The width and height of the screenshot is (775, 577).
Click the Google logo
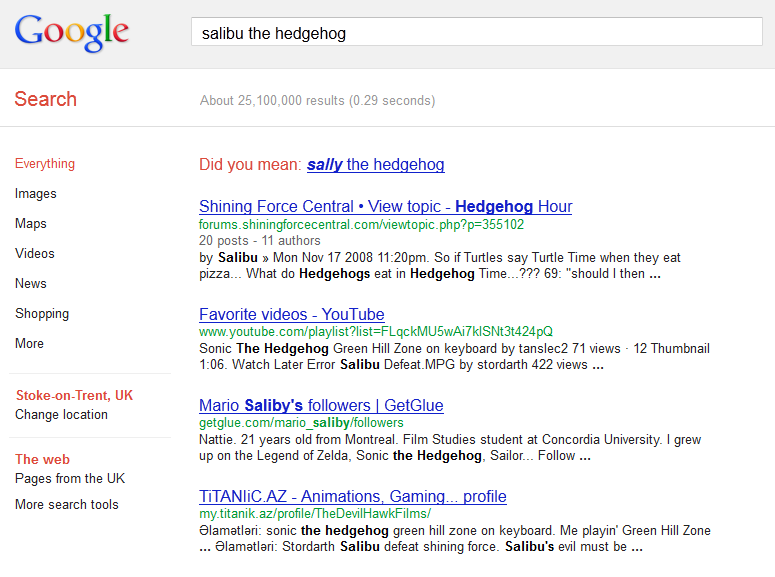72,33
